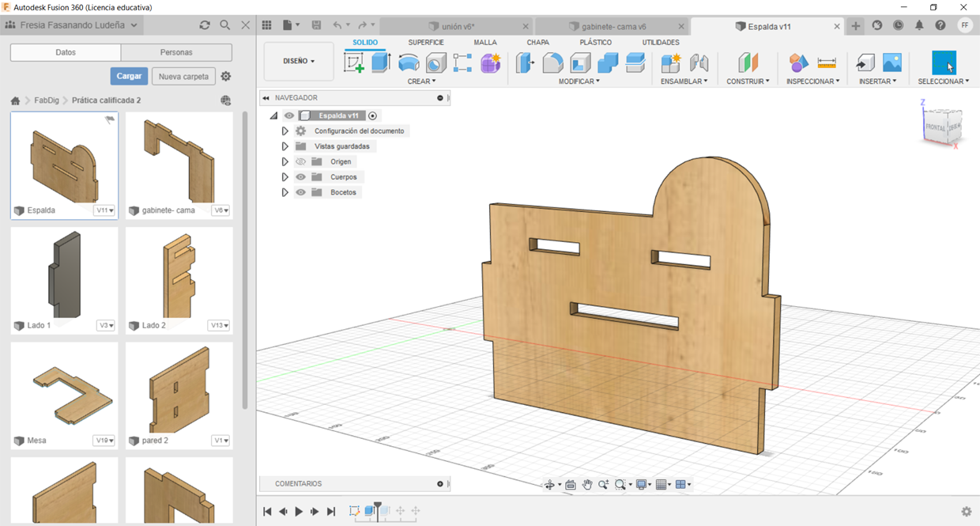Choose the Measure tool under Inspeccionar
The height and width of the screenshot is (526, 980).
pyautogui.click(x=827, y=63)
